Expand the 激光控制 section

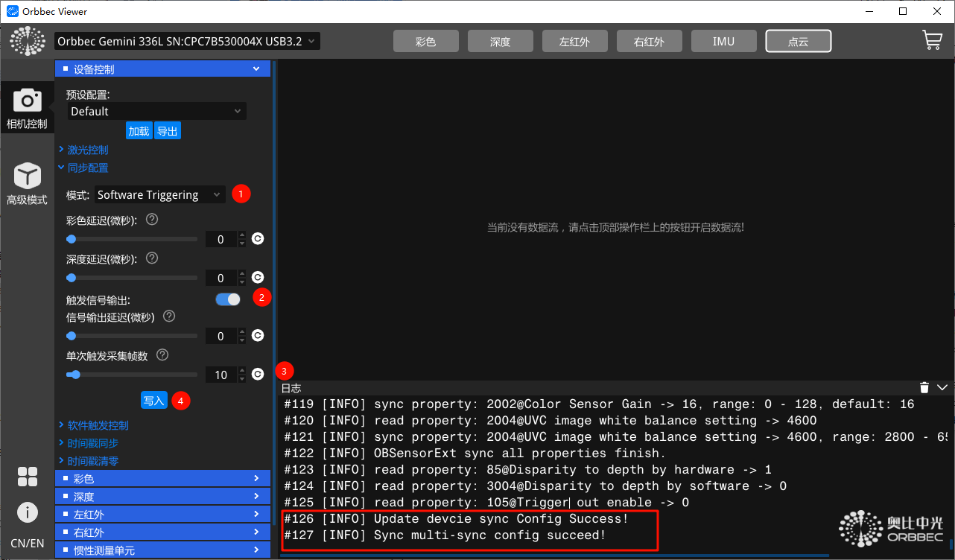click(87, 150)
